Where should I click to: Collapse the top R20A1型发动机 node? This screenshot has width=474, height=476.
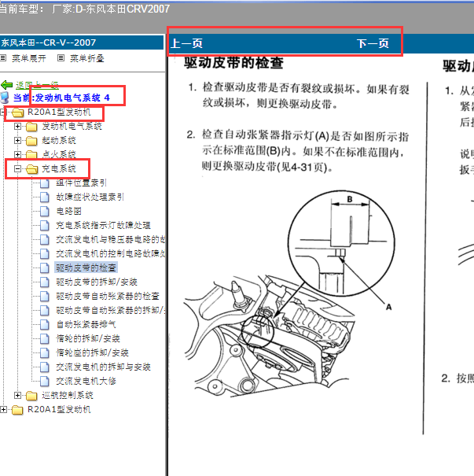pyautogui.click(x=2, y=113)
